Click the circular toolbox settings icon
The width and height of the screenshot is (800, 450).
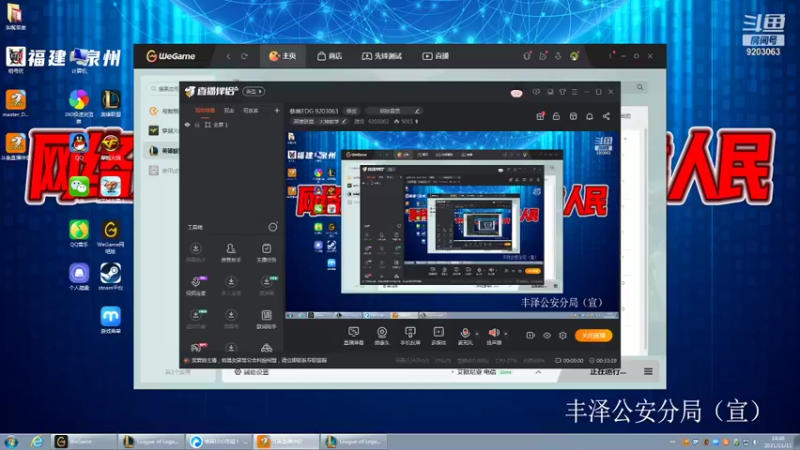coord(273,227)
